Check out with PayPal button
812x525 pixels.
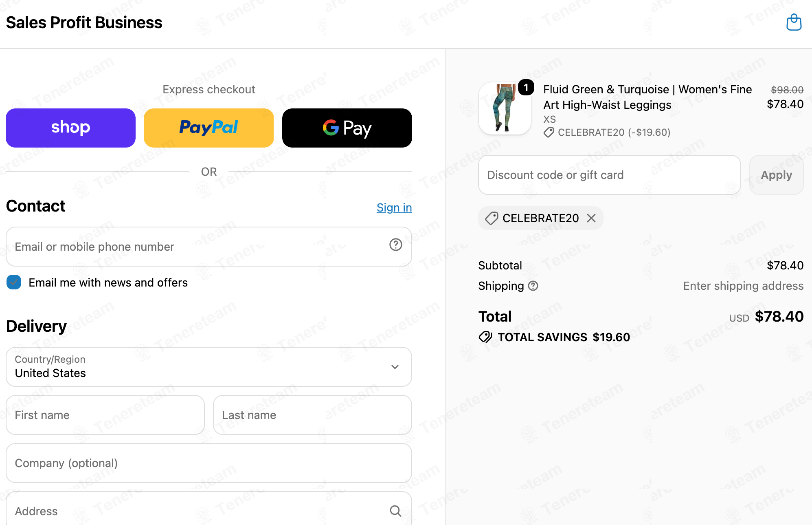click(208, 128)
